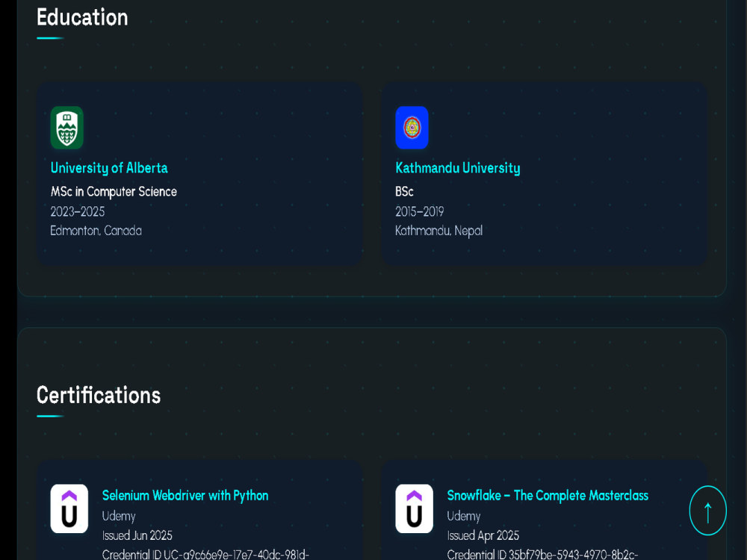Viewport: 747px width, 560px height.
Task: Click the University of Alberta crest logo
Action: coord(67,128)
